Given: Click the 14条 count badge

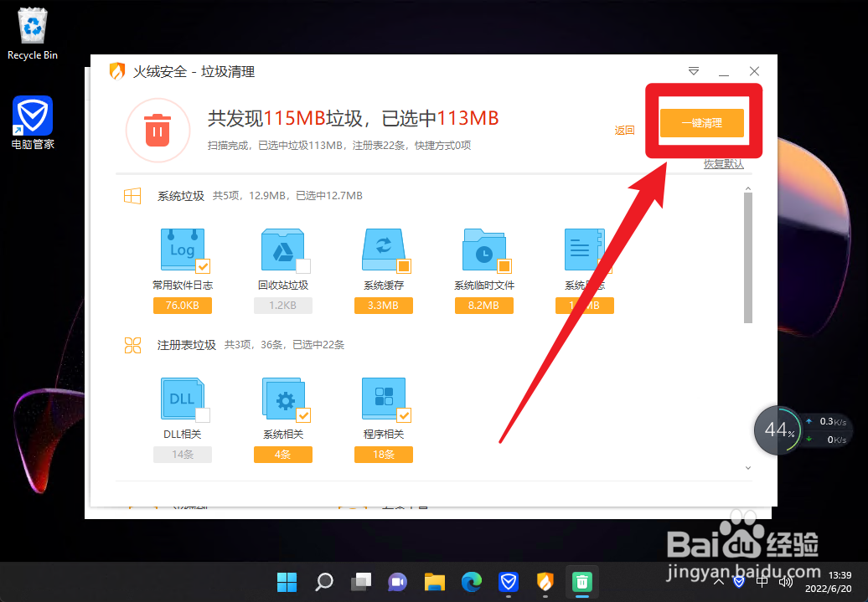Looking at the screenshot, I should click(183, 455).
